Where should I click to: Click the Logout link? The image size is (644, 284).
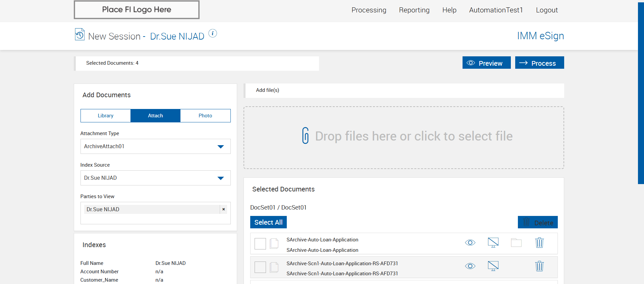click(547, 10)
